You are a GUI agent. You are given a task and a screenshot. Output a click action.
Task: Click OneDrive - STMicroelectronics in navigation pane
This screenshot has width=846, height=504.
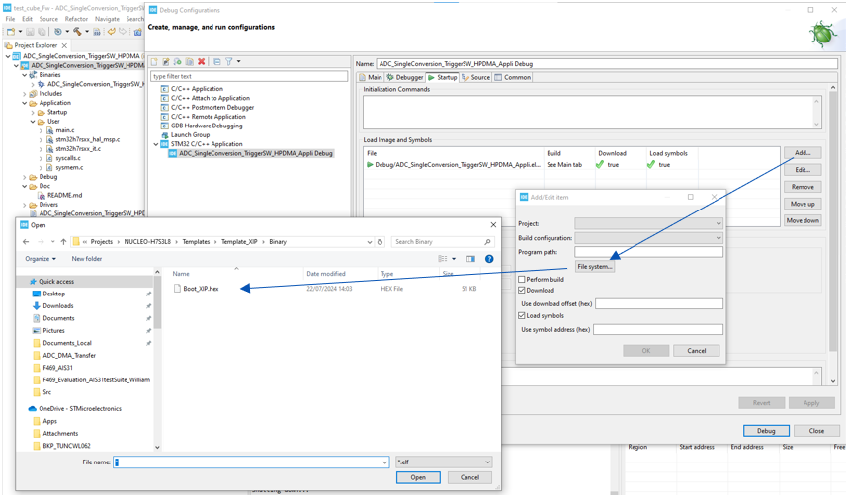[x=80, y=408]
